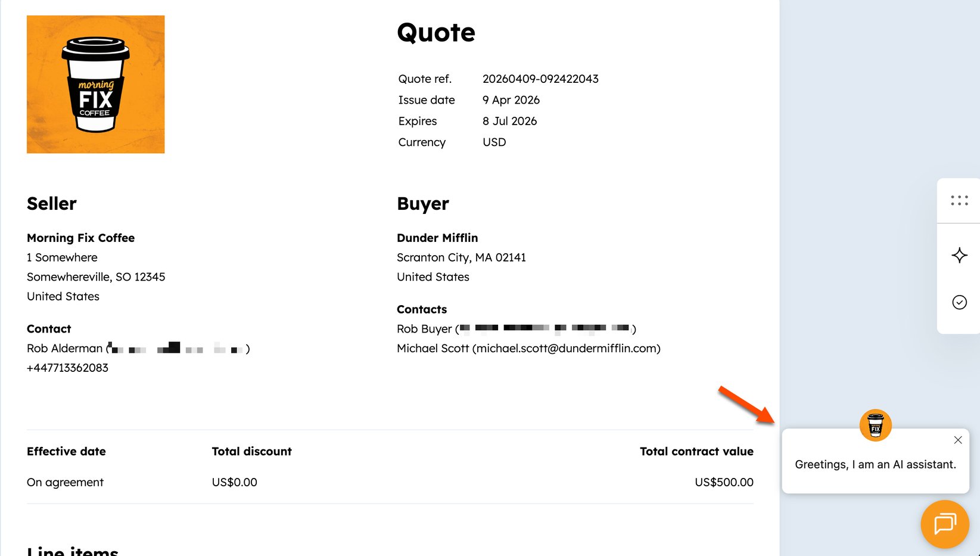Click the total discount US$0.00
This screenshot has height=556, width=980.
pos(235,482)
